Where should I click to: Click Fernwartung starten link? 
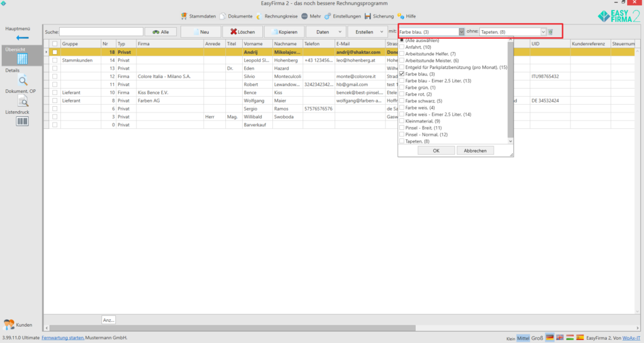(63, 338)
